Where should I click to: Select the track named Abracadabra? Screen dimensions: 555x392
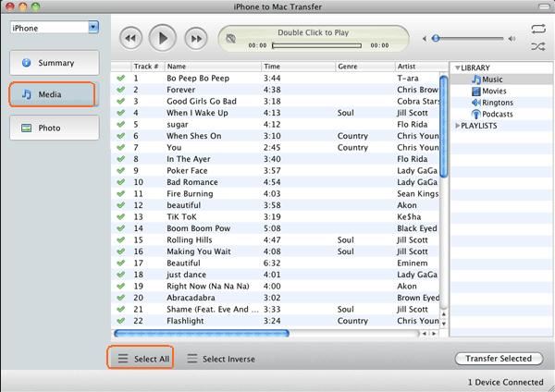point(191,298)
